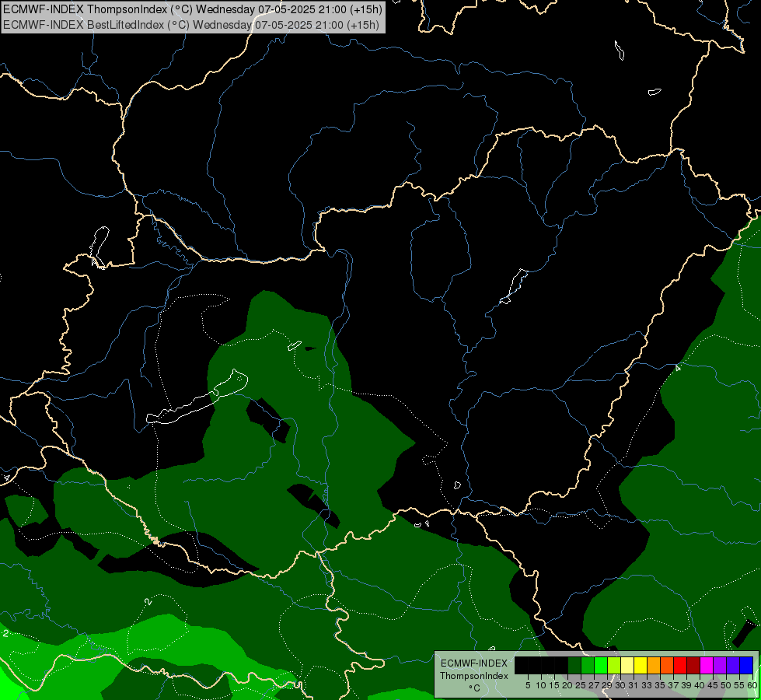The width and height of the screenshot is (761, 700).
Task: Click legend tick value 31
Action: [634, 685]
